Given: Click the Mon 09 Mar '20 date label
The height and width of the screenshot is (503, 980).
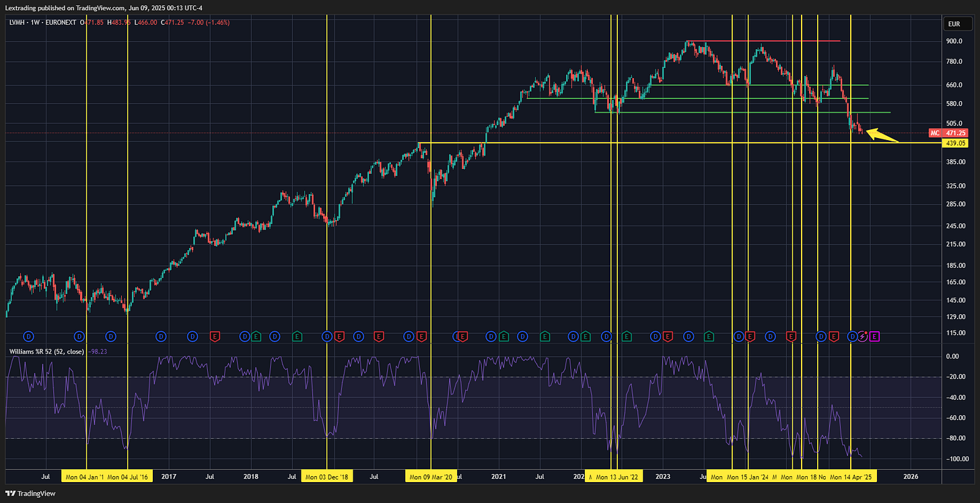Looking at the screenshot, I should point(431,476).
